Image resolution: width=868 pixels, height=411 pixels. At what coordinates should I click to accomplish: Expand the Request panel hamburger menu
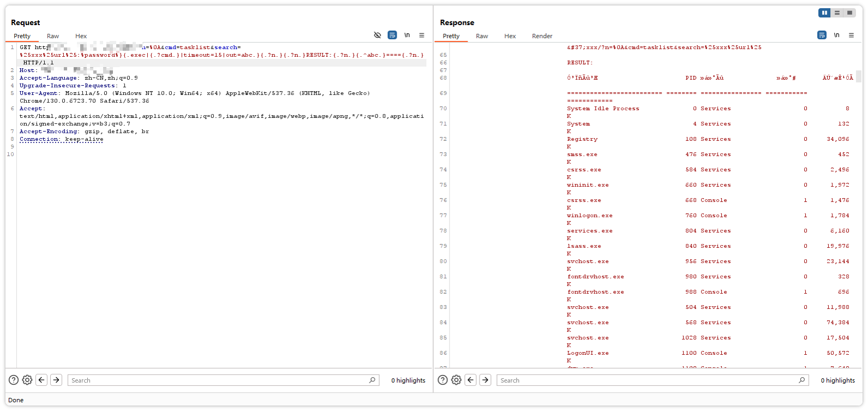(422, 35)
